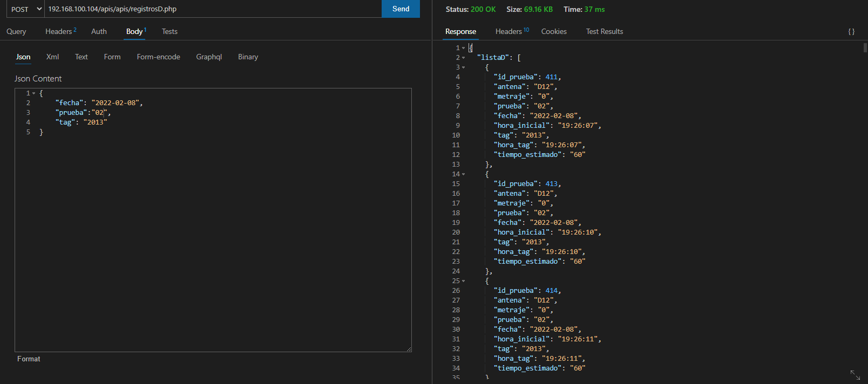Click "hora_inicial": "19:26:10" in response
This screenshot has width=868, height=384.
[x=547, y=232]
